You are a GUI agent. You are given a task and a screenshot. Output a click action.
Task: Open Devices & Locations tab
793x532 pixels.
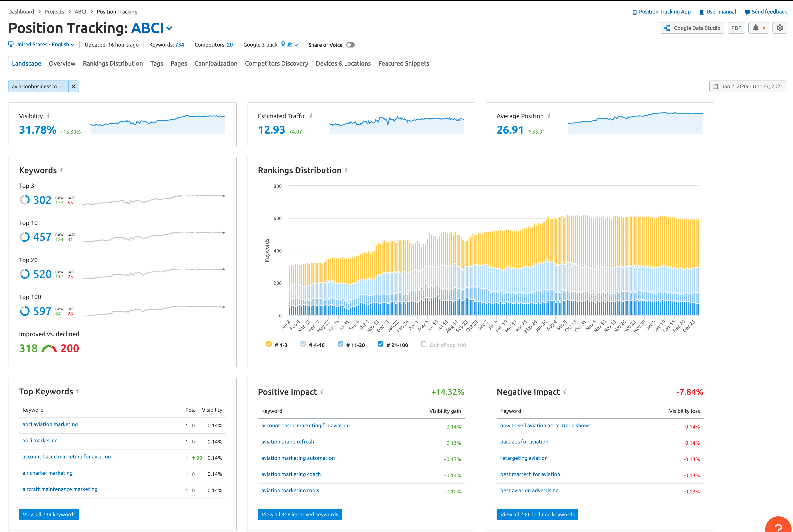pyautogui.click(x=343, y=63)
